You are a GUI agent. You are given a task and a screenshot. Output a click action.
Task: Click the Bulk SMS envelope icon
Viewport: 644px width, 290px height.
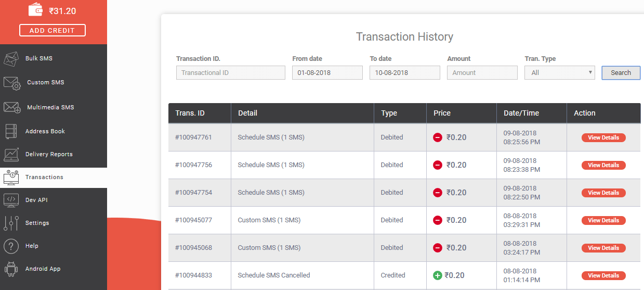coord(11,59)
